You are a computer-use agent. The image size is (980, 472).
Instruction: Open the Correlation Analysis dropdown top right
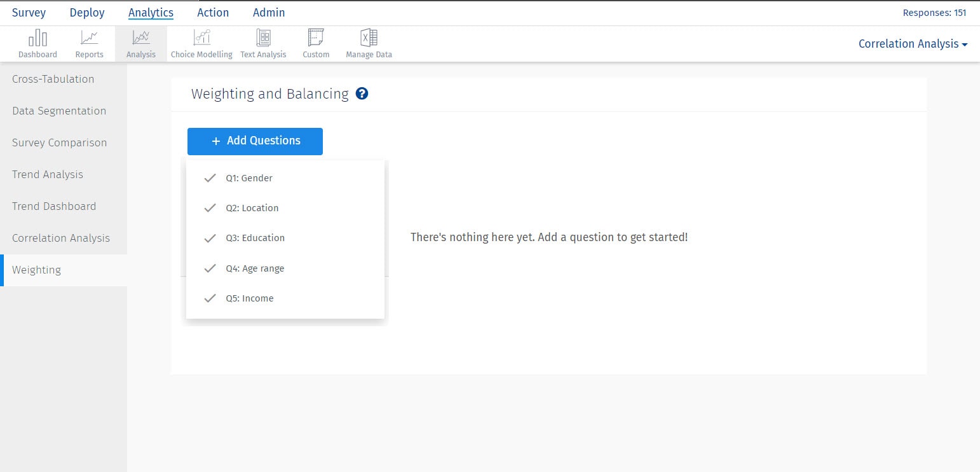912,44
